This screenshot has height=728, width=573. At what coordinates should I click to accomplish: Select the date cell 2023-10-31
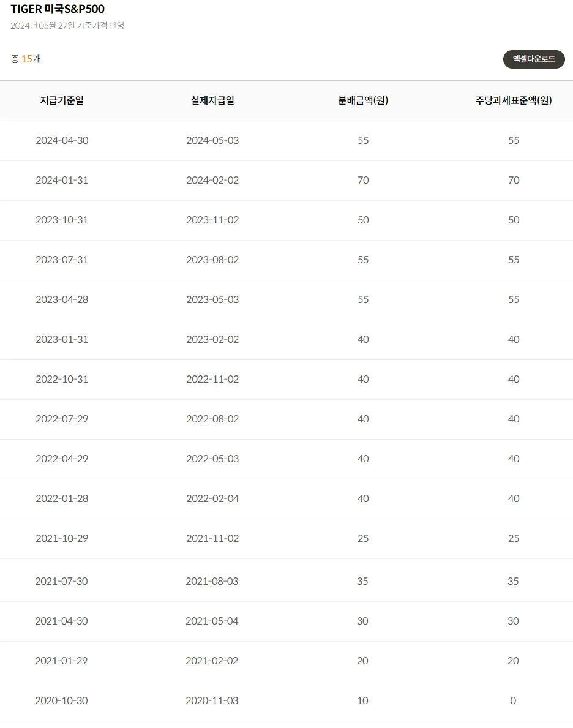tap(62, 220)
